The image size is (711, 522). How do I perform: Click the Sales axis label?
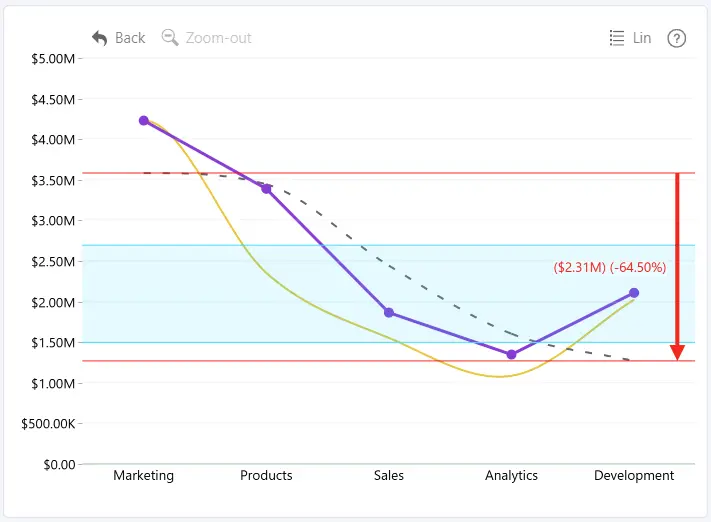tap(389, 475)
